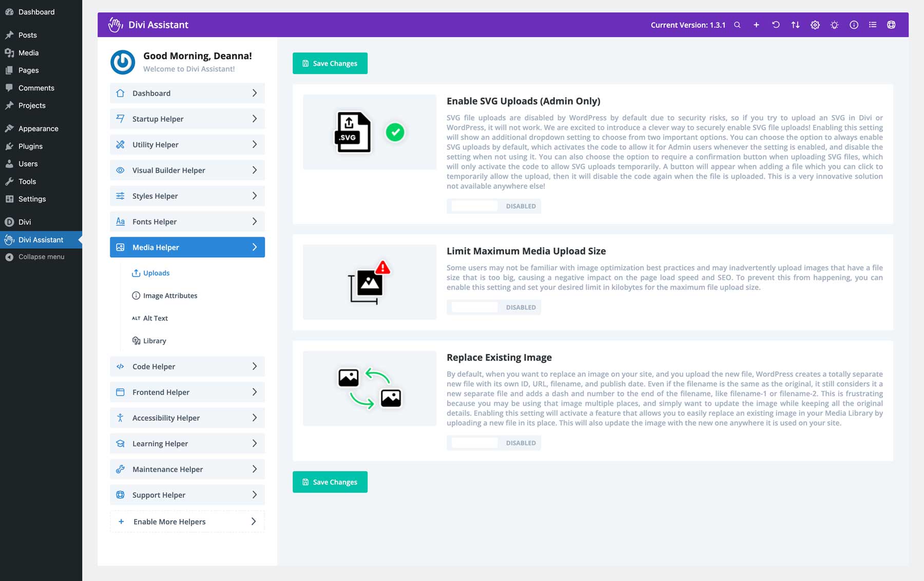Expand the Startup Helper section
Image resolution: width=924 pixels, height=581 pixels.
[187, 119]
